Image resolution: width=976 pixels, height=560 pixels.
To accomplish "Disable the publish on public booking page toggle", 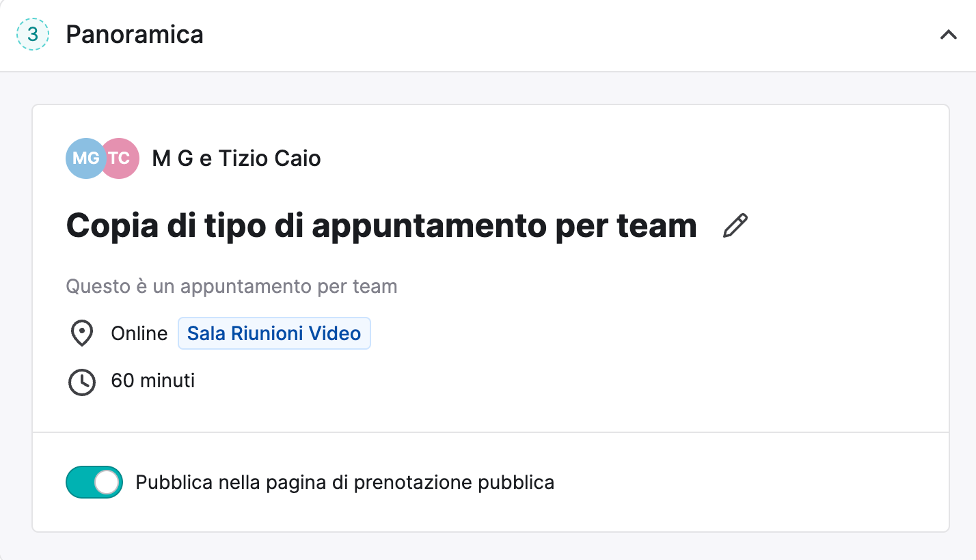I will [94, 482].
